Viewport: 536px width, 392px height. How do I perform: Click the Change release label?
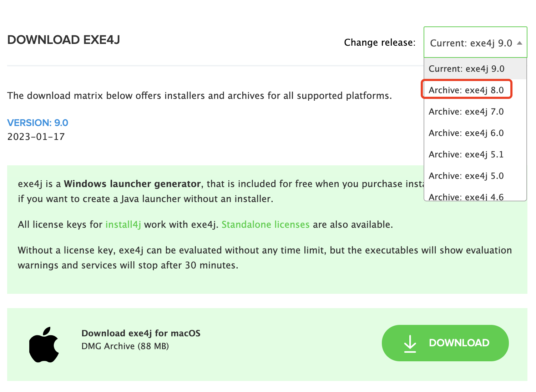(380, 42)
